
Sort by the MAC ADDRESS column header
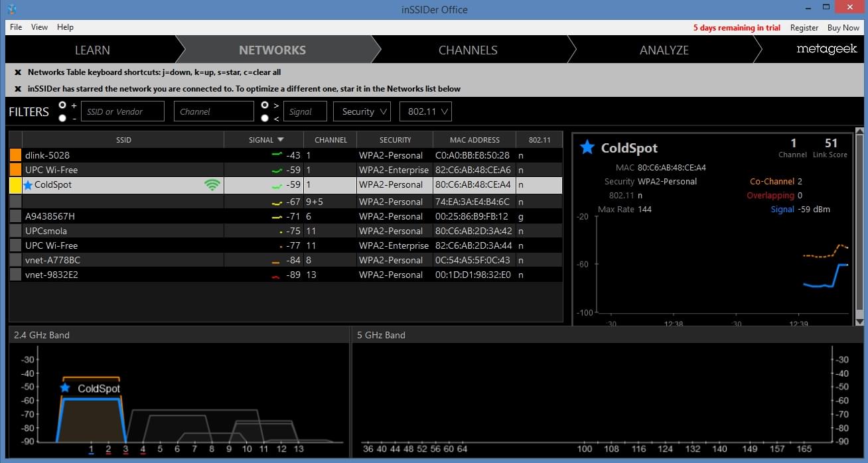(x=474, y=140)
